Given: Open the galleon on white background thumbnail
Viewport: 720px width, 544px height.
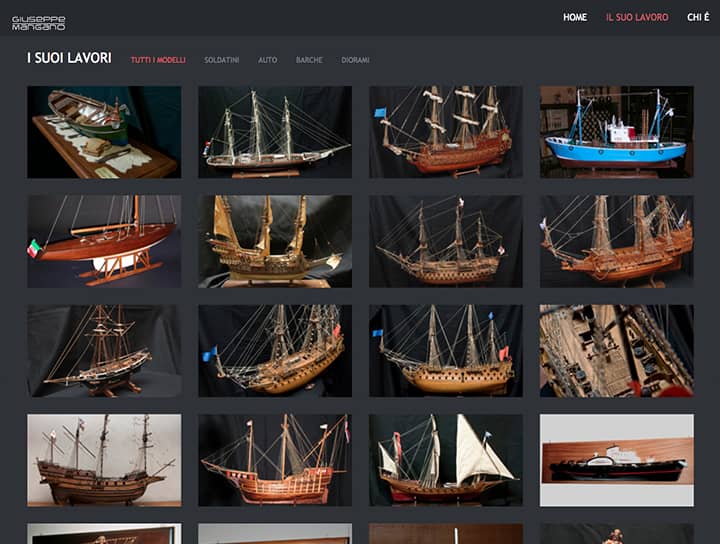Looking at the screenshot, I should point(104,460).
